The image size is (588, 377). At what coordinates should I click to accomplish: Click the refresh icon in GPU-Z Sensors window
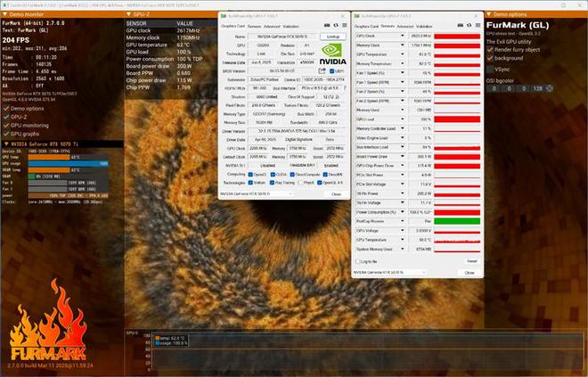(469, 26)
